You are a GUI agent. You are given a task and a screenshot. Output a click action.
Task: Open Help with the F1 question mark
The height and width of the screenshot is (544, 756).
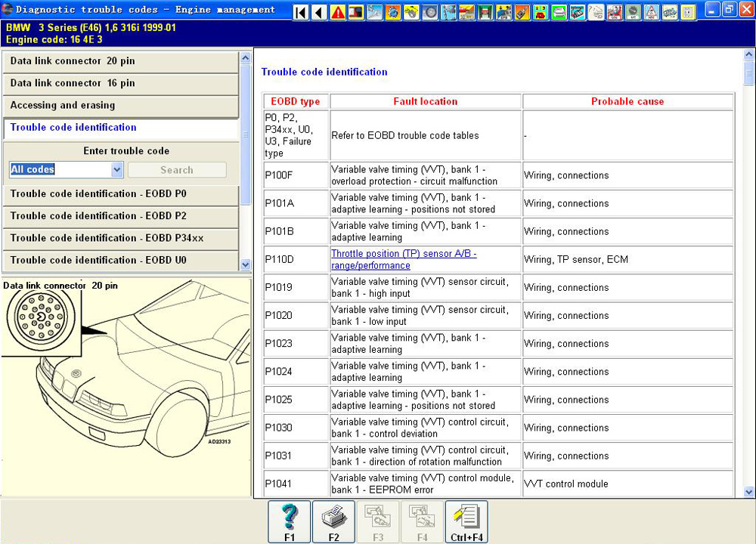290,522
